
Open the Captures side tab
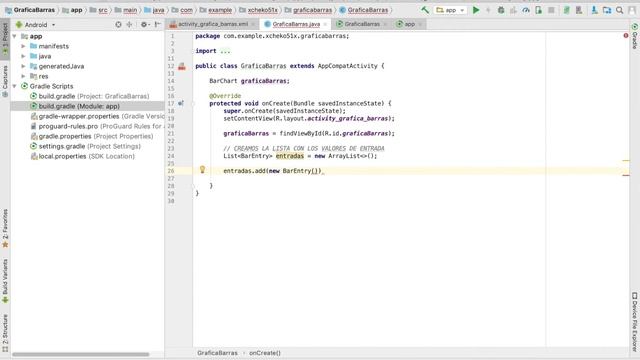point(5,81)
